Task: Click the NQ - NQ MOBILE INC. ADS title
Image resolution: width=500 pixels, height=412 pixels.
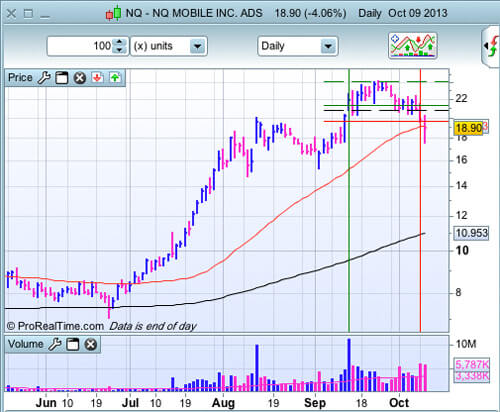Action: coord(194,13)
